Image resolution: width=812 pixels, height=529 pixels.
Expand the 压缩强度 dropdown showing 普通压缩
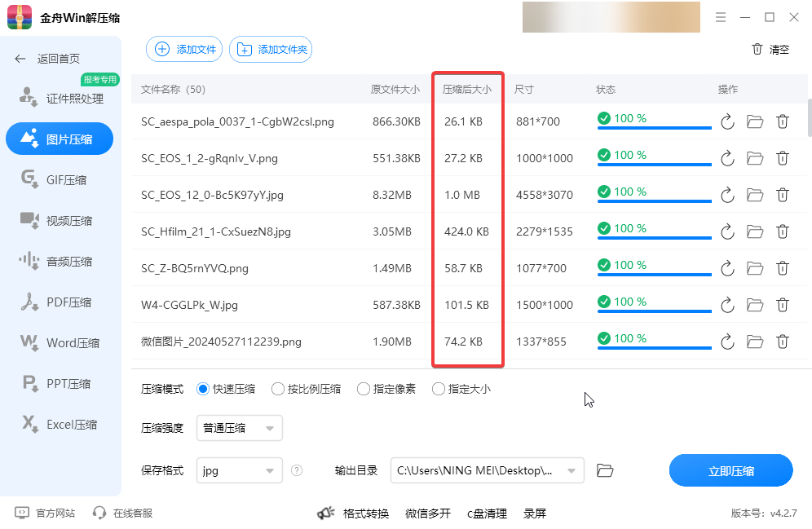pos(239,428)
